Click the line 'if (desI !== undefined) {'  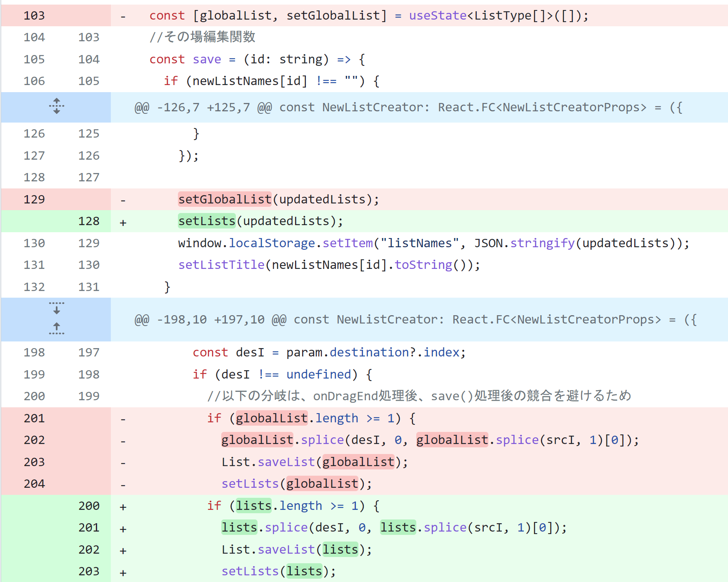point(283,374)
